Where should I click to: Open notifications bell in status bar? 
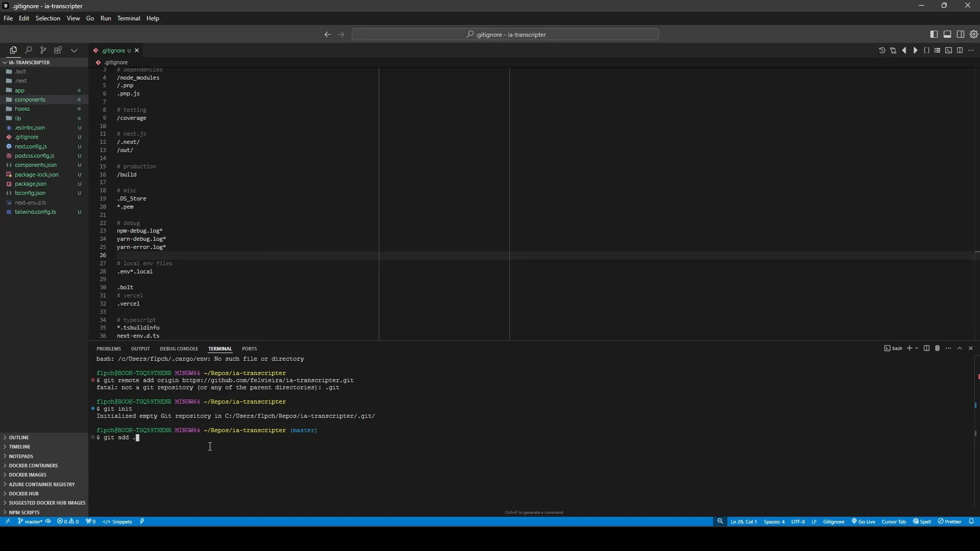[x=971, y=521]
